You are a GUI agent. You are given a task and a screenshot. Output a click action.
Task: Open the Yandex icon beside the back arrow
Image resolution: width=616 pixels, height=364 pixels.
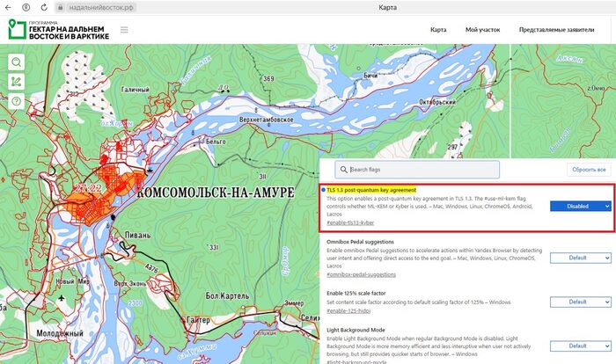26,7
